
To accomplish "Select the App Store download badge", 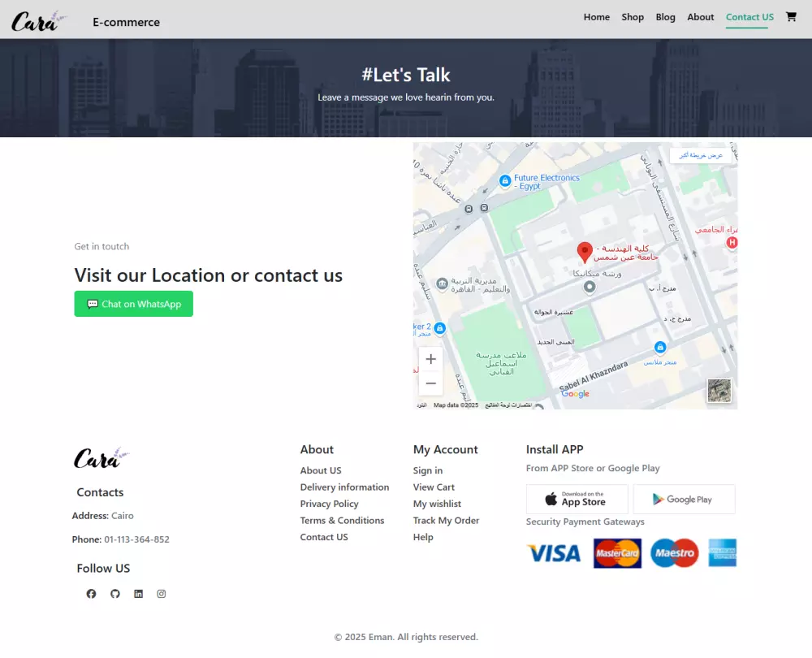I will coord(577,499).
